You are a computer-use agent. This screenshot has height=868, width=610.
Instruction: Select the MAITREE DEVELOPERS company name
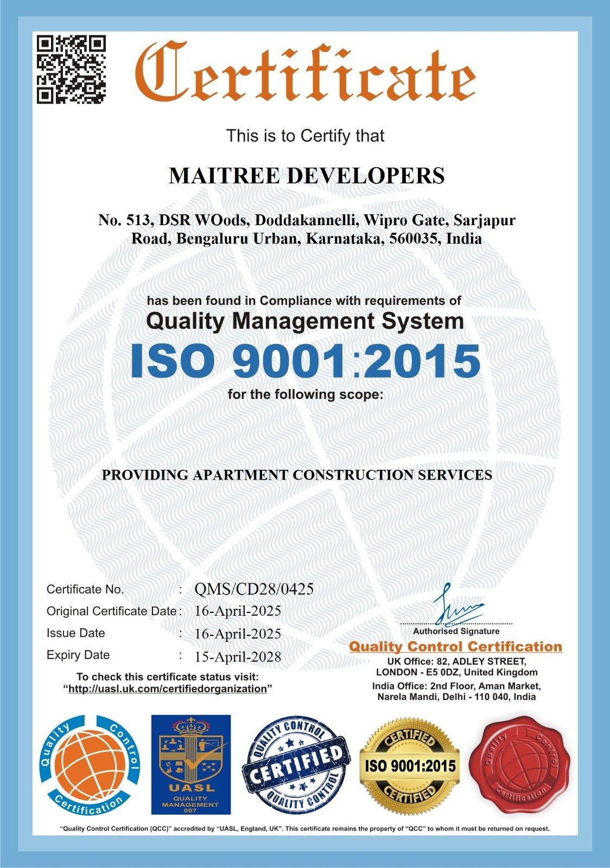click(307, 176)
